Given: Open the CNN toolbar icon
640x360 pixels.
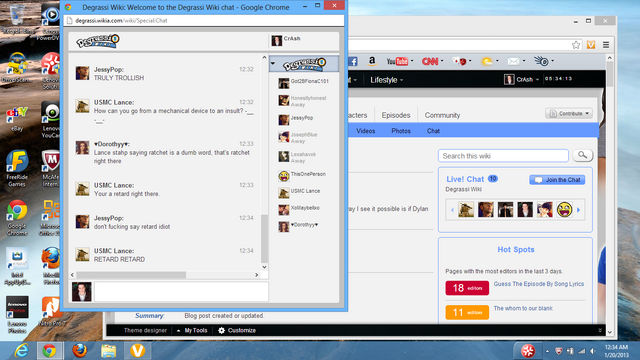Looking at the screenshot, I should coord(430,61).
